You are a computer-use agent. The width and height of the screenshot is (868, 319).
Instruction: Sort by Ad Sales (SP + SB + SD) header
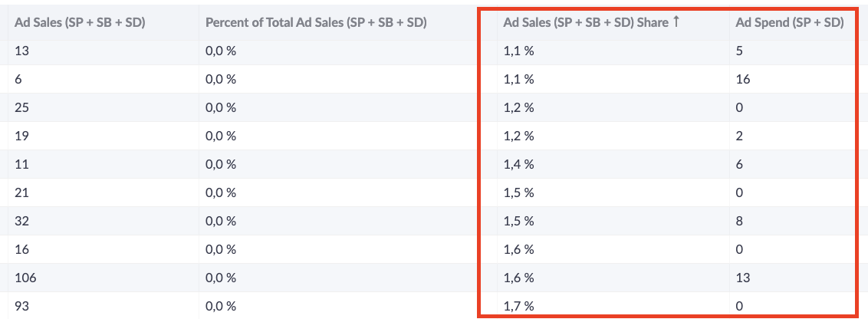(80, 23)
